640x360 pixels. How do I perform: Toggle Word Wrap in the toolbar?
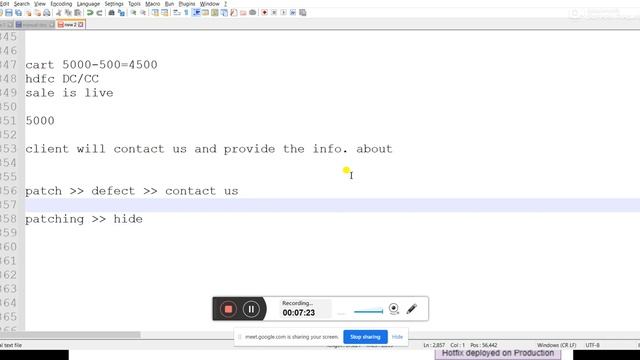[x=176, y=13]
